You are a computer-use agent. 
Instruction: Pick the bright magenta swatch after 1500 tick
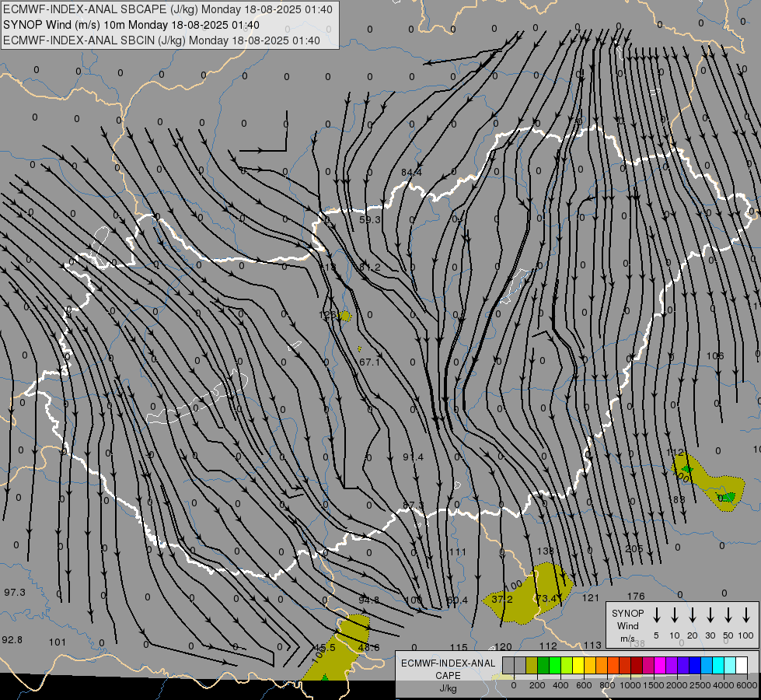coord(660,665)
